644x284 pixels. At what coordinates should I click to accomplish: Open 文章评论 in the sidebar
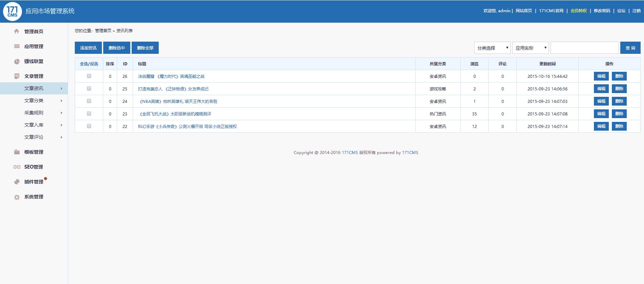tap(34, 137)
